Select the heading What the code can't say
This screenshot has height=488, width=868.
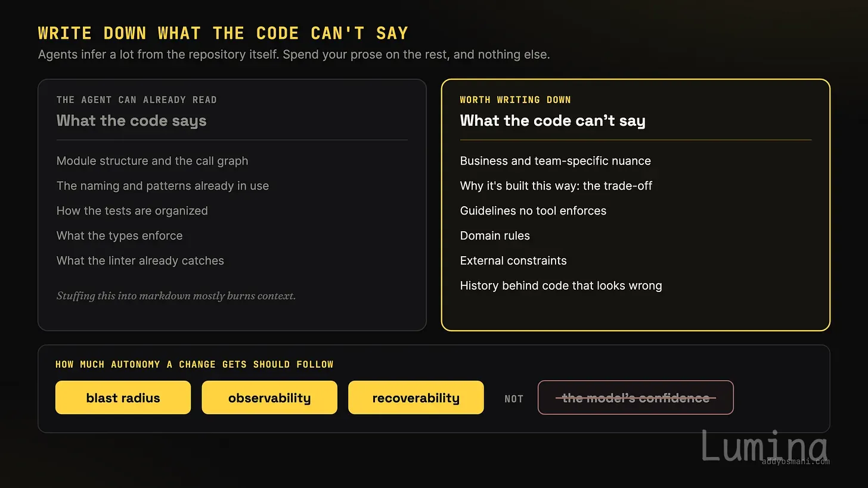click(553, 120)
